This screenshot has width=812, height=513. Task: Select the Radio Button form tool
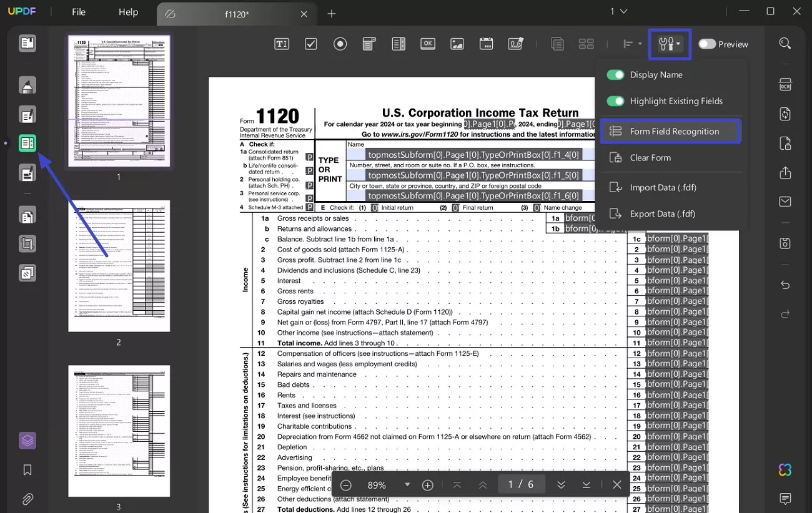click(x=340, y=44)
